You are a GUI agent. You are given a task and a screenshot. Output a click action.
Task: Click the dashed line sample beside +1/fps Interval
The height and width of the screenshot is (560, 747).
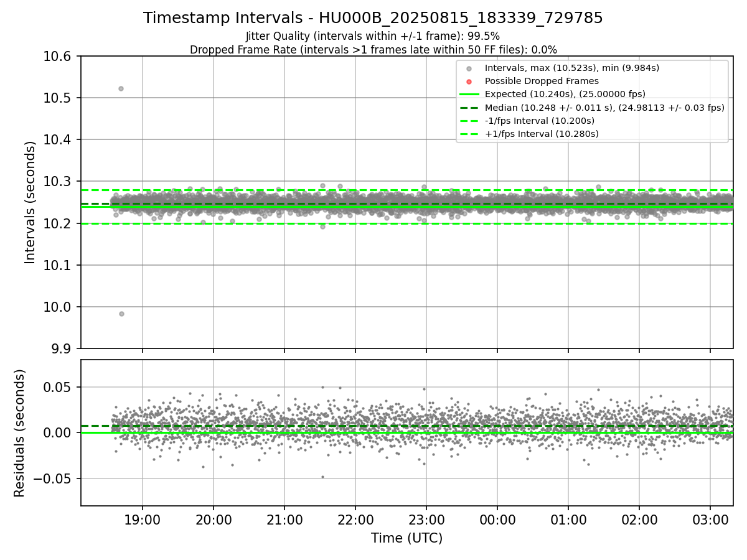469,134
